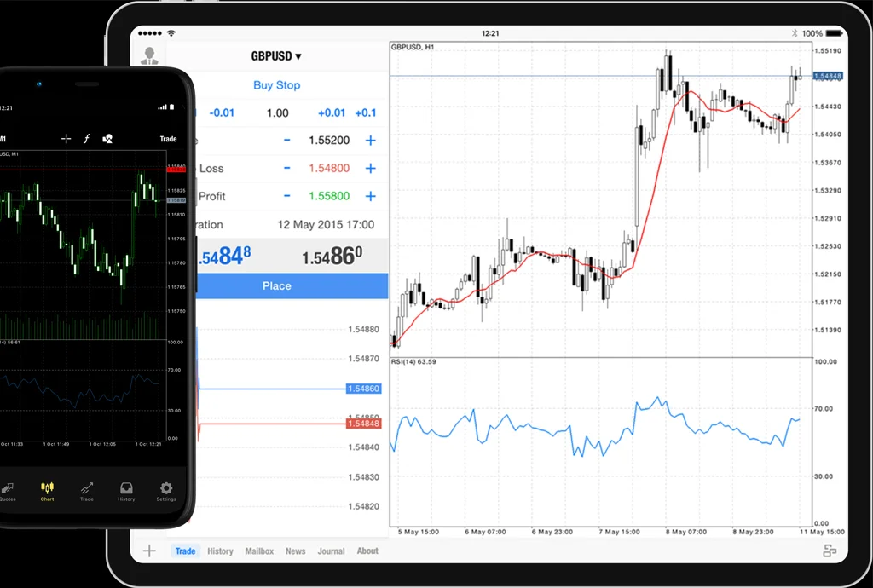Viewport: 873px width, 588px height.
Task: Increase volume by +0.01
Action: click(x=332, y=113)
